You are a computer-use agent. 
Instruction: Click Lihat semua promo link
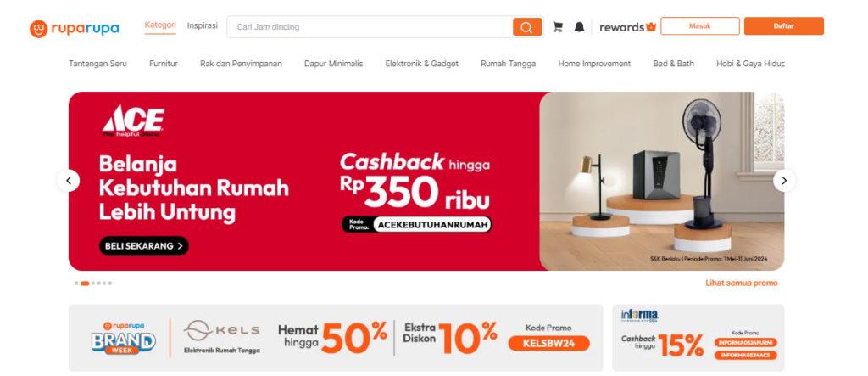tap(741, 283)
